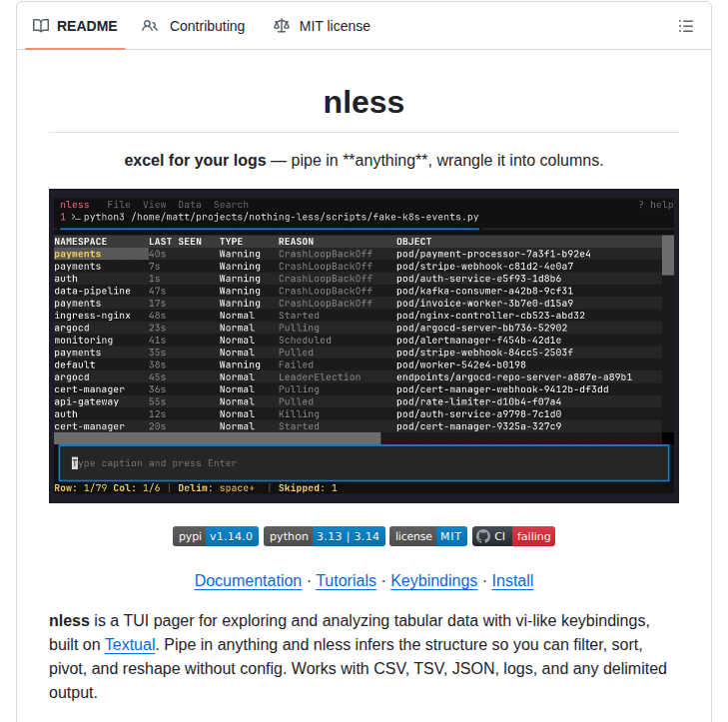Click the CI failing badge
The width and height of the screenshot is (728, 722).
coord(513,536)
